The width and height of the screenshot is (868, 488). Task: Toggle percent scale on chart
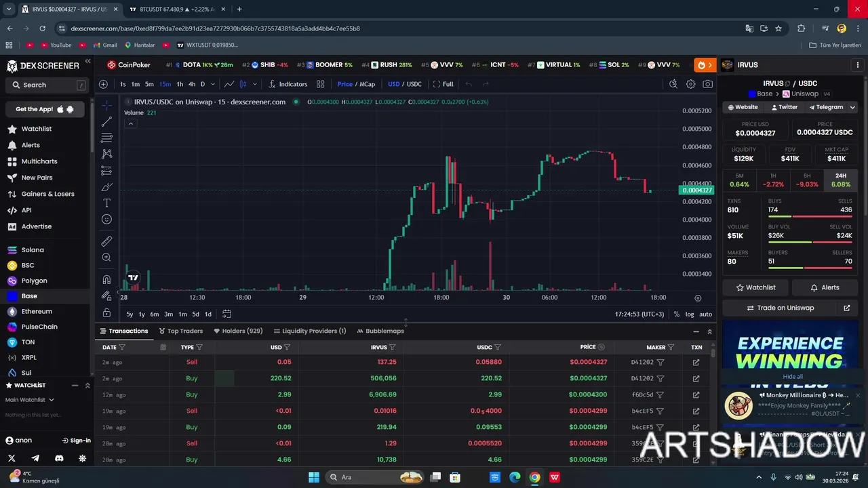(677, 314)
